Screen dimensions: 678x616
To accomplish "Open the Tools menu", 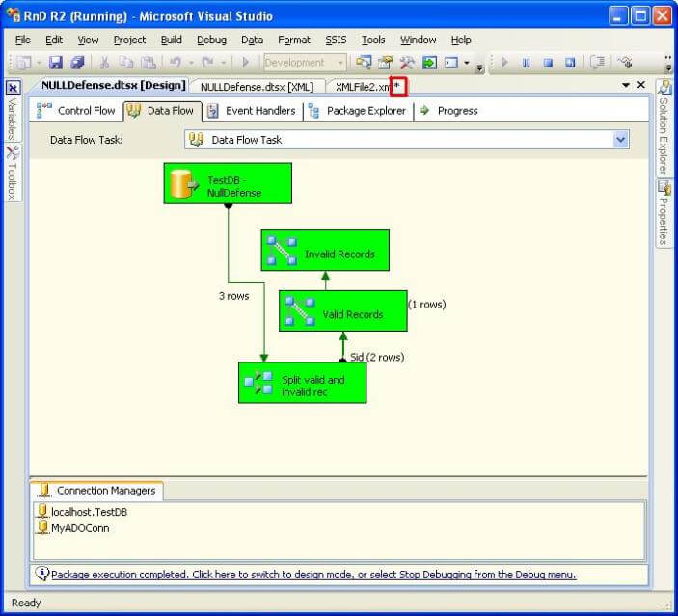I will pyautogui.click(x=373, y=40).
